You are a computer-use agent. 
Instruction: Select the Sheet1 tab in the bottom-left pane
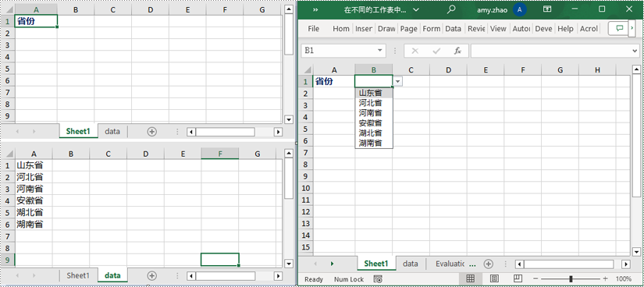(78, 275)
